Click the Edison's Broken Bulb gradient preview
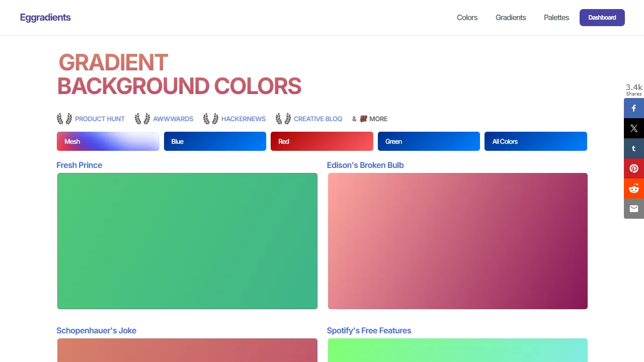 click(x=457, y=241)
